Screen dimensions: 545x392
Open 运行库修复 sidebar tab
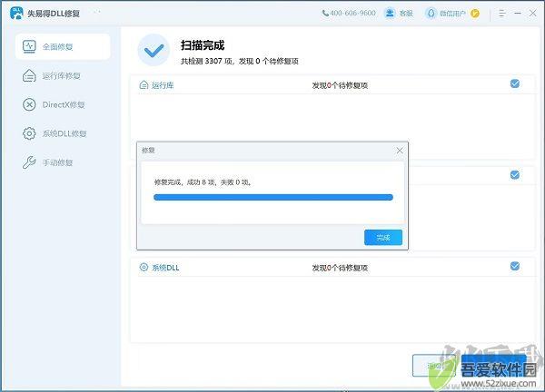63,75
